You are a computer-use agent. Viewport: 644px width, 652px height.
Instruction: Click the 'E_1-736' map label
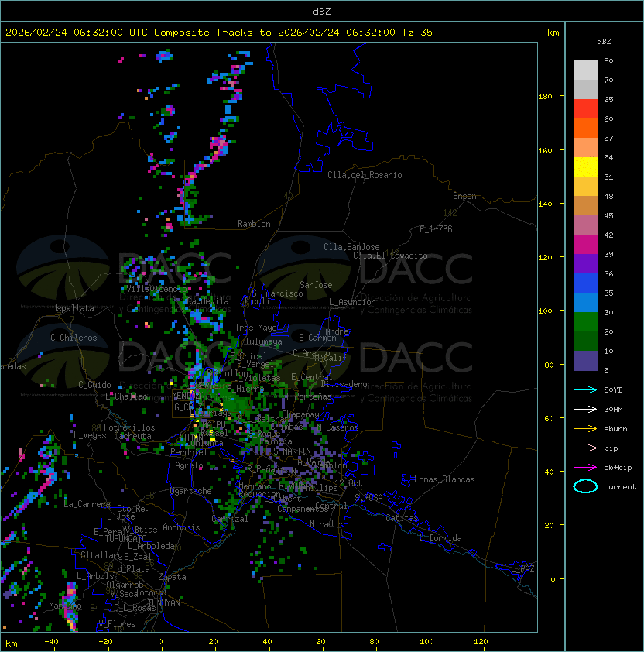tap(436, 229)
